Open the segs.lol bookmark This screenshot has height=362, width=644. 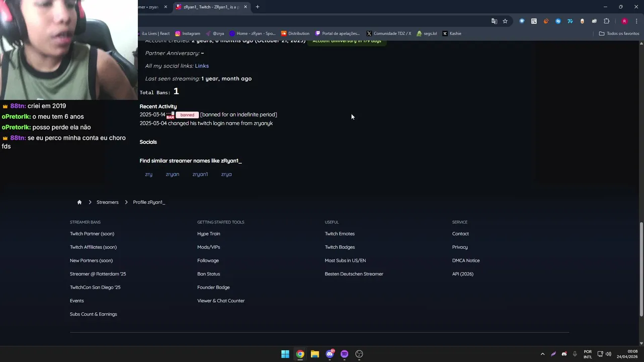(x=427, y=34)
